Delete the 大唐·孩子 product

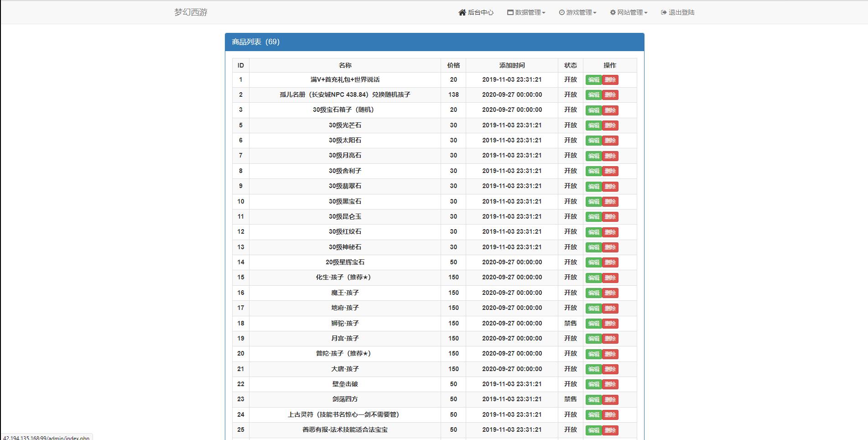(610, 369)
